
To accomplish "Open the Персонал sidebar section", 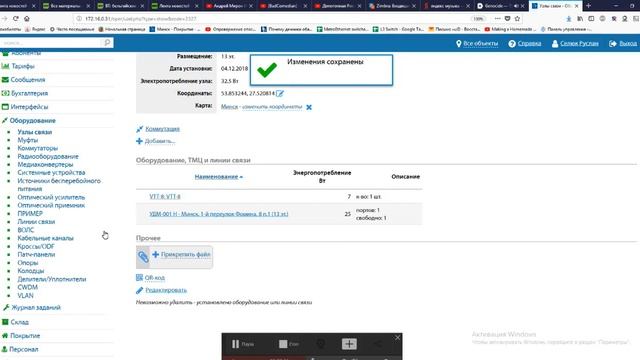I will pyautogui.click(x=24, y=349).
